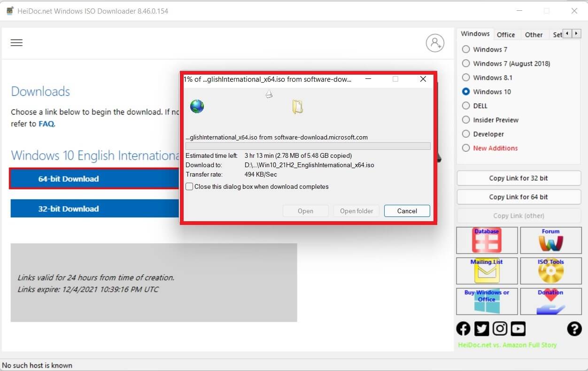Image resolution: width=588 pixels, height=371 pixels.
Task: Click the download progress bar
Action: (x=308, y=146)
